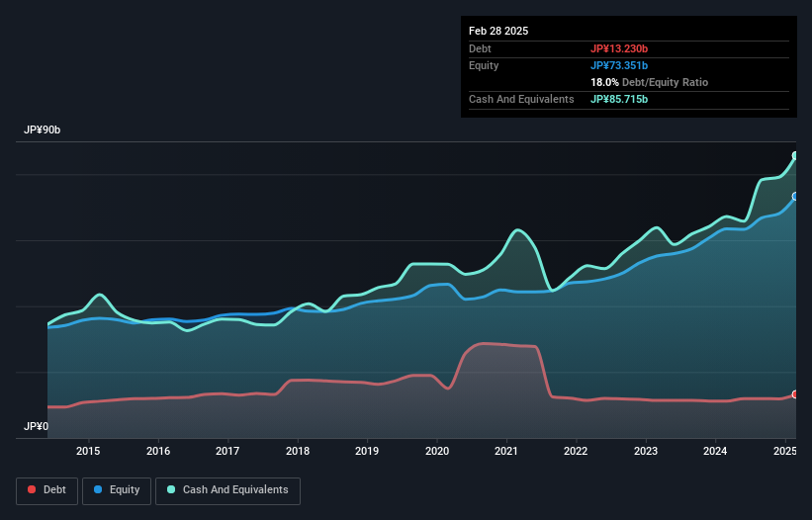Click the 2019 x-axis label
The width and height of the screenshot is (812, 520).
[367, 451]
